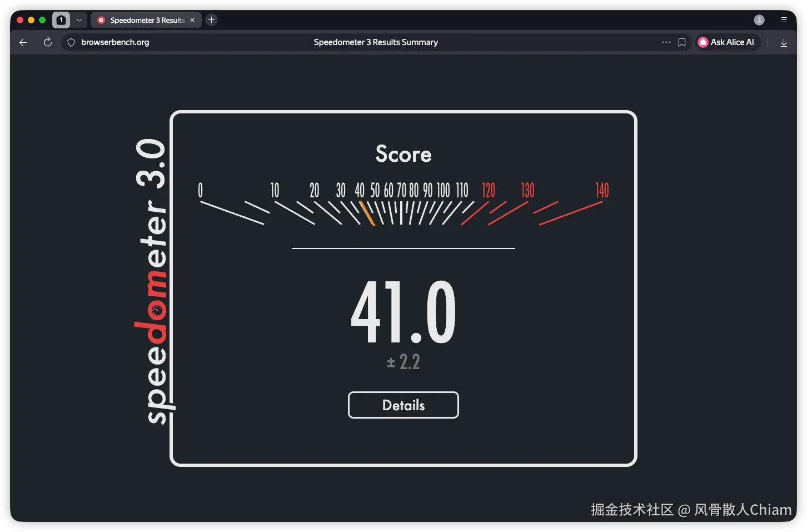Click the red 130 gauge label
Viewport: 807px width, 532px height.
(527, 190)
